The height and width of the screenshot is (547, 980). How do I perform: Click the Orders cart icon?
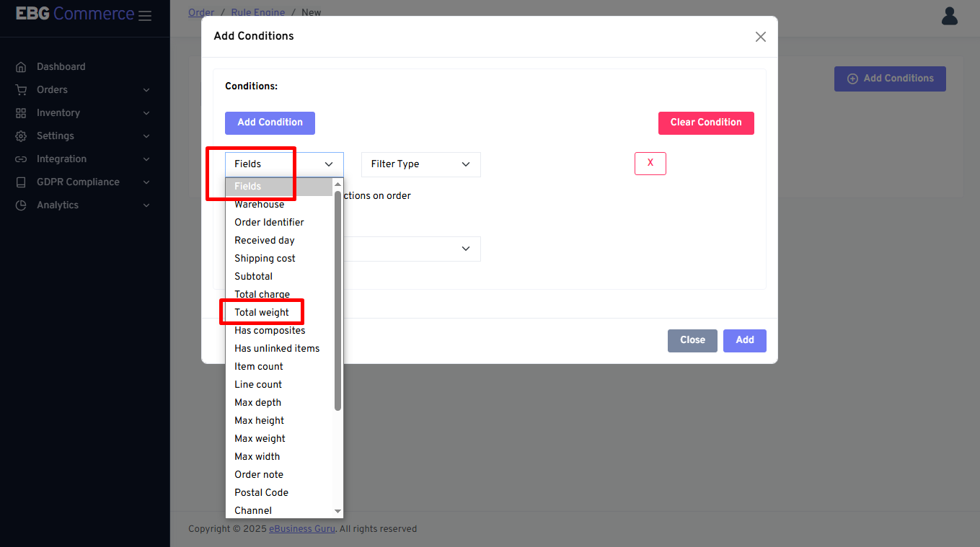point(21,90)
